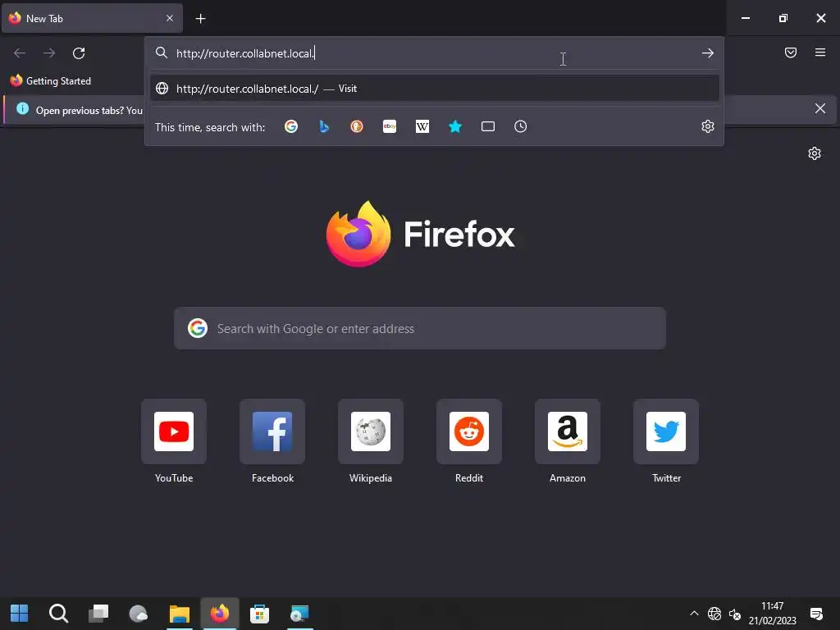Visit http://router.collabnet.local/ suggestion
The width and height of the screenshot is (840, 630).
click(435, 89)
